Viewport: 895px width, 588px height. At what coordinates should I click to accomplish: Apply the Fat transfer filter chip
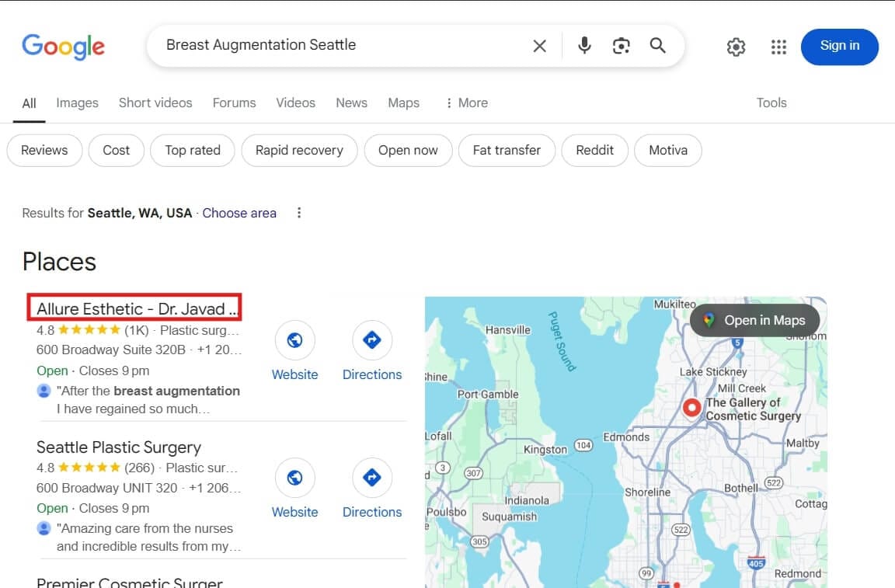point(507,151)
